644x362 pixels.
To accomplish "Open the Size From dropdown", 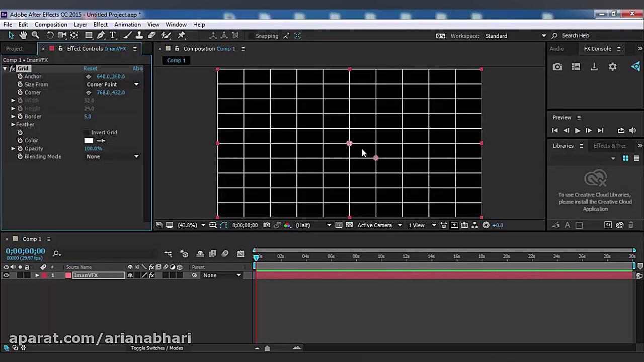I will pyautogui.click(x=112, y=84).
